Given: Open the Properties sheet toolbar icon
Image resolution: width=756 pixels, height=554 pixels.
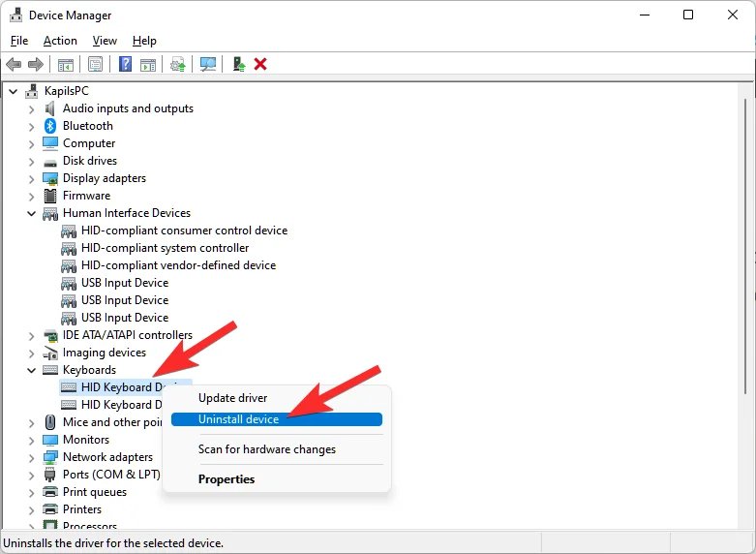Looking at the screenshot, I should pyautogui.click(x=96, y=64).
